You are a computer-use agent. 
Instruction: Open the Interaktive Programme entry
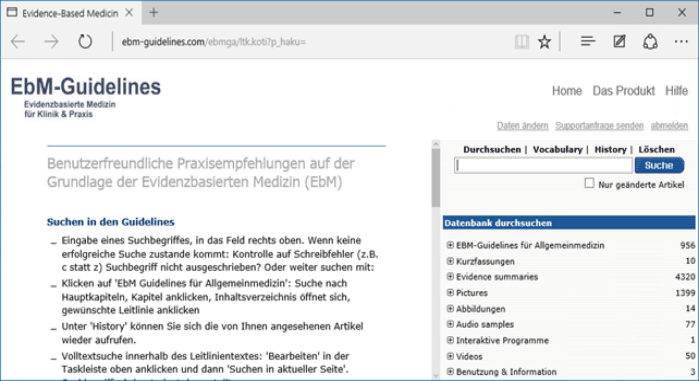coord(502,340)
